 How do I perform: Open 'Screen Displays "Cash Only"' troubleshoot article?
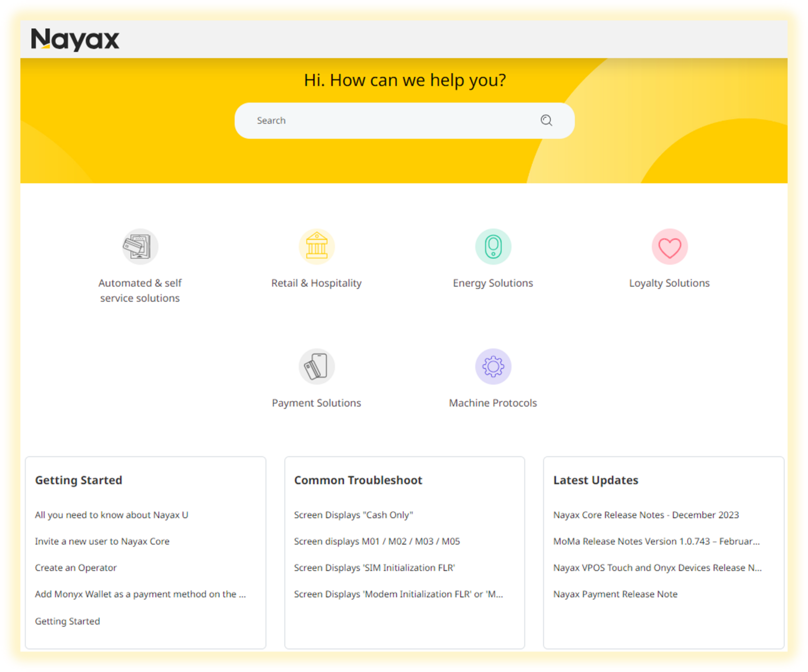click(x=353, y=515)
